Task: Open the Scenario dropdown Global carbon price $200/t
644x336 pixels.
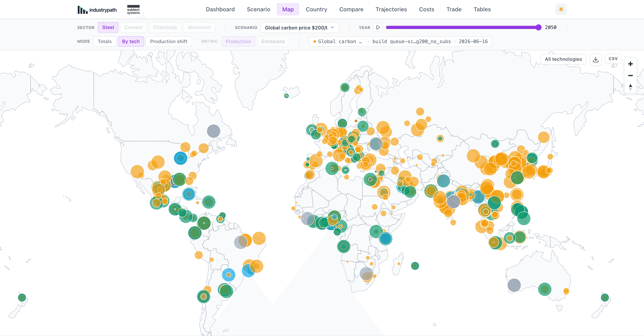Action: (x=299, y=28)
